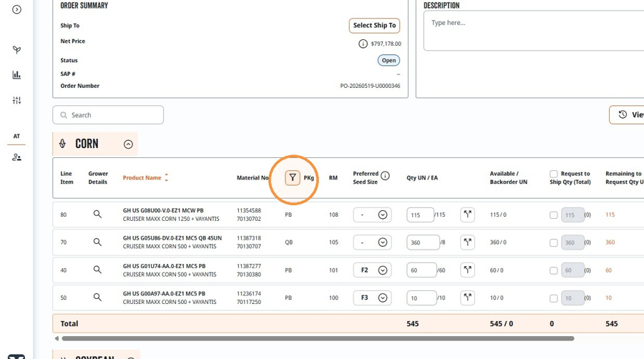
Task: Open grower details for line item 80
Action: [97, 214]
